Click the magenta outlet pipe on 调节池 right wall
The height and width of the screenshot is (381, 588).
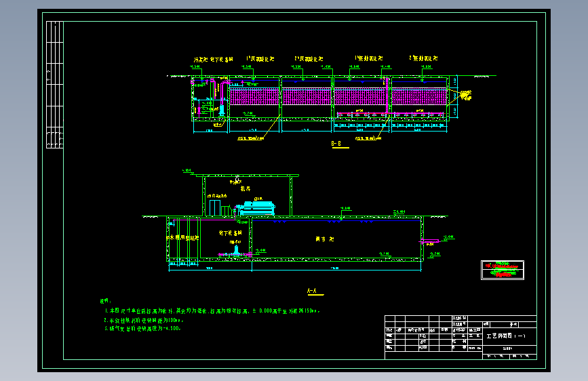click(x=429, y=241)
